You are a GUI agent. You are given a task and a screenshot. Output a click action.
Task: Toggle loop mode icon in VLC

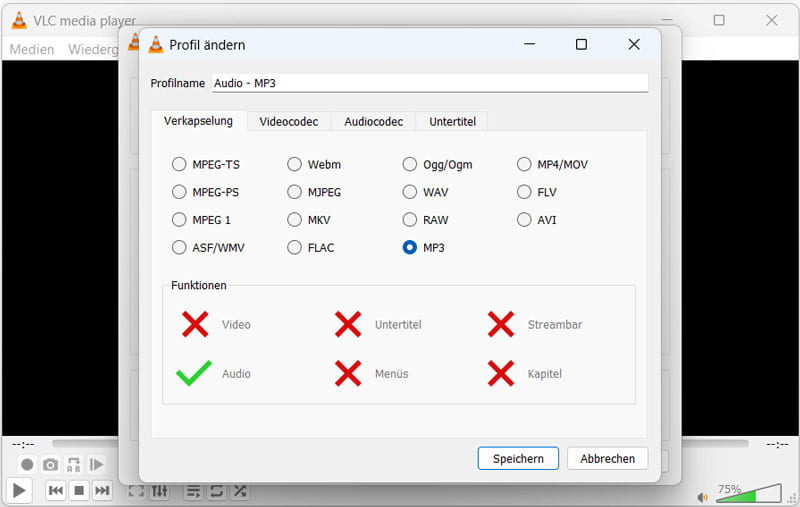click(216, 491)
